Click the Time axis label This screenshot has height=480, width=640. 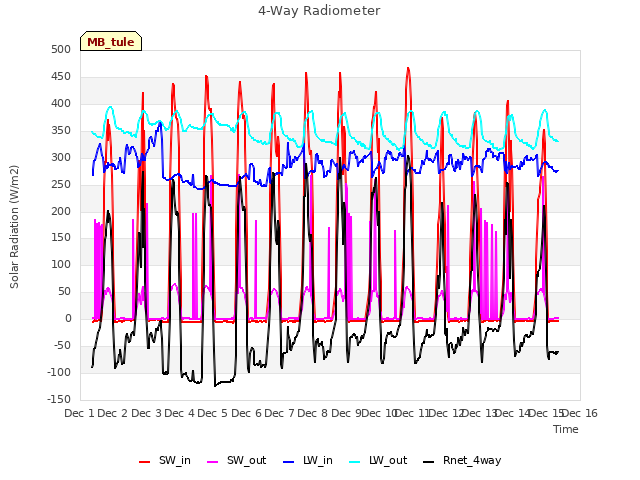tap(566, 429)
